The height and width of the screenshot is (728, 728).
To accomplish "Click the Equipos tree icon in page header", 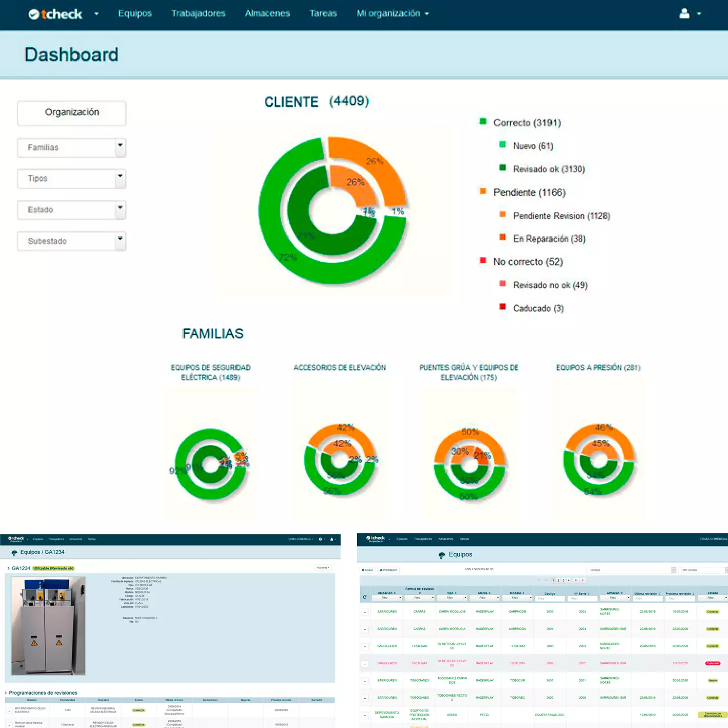I will pos(441,555).
